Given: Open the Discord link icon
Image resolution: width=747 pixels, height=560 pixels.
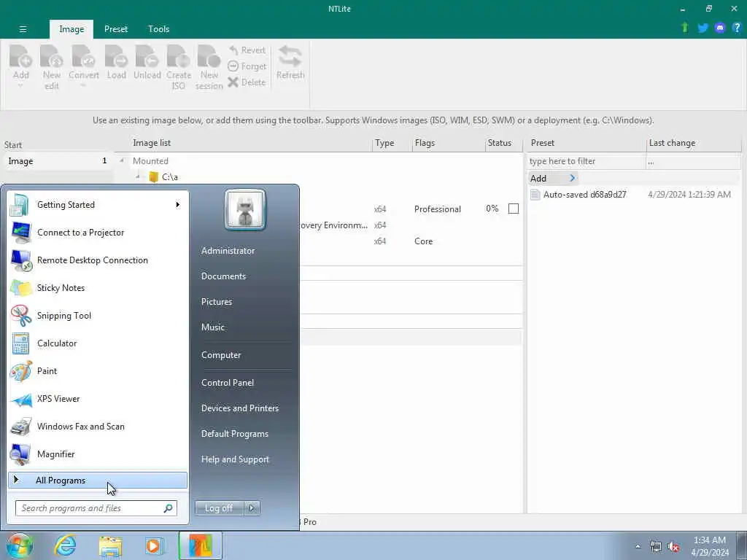Looking at the screenshot, I should tap(720, 28).
